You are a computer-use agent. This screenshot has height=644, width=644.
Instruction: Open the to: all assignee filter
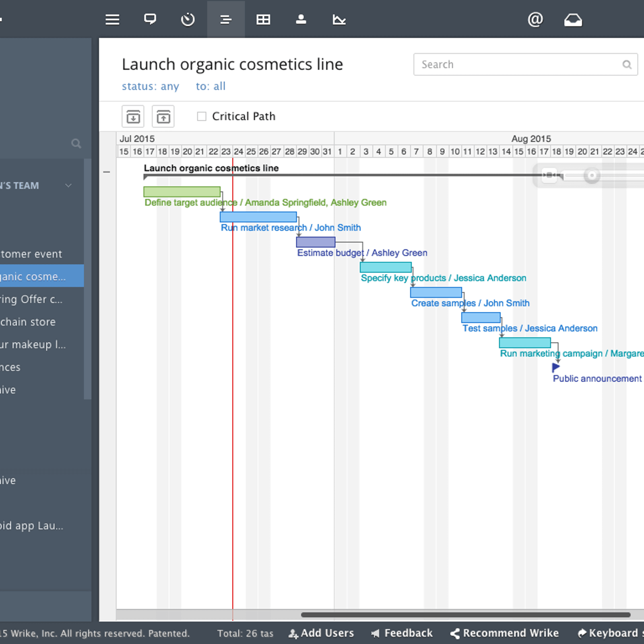coord(211,86)
